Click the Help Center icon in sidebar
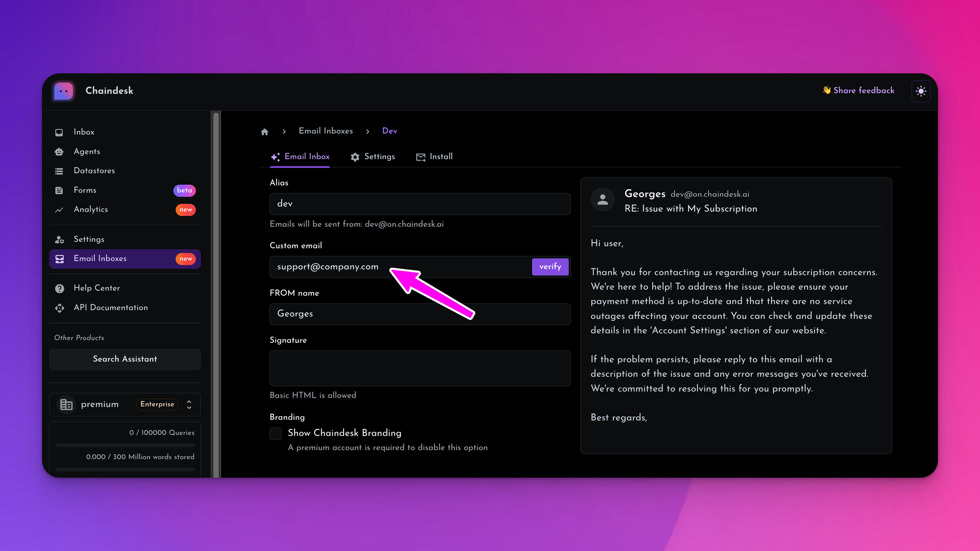 tap(60, 288)
